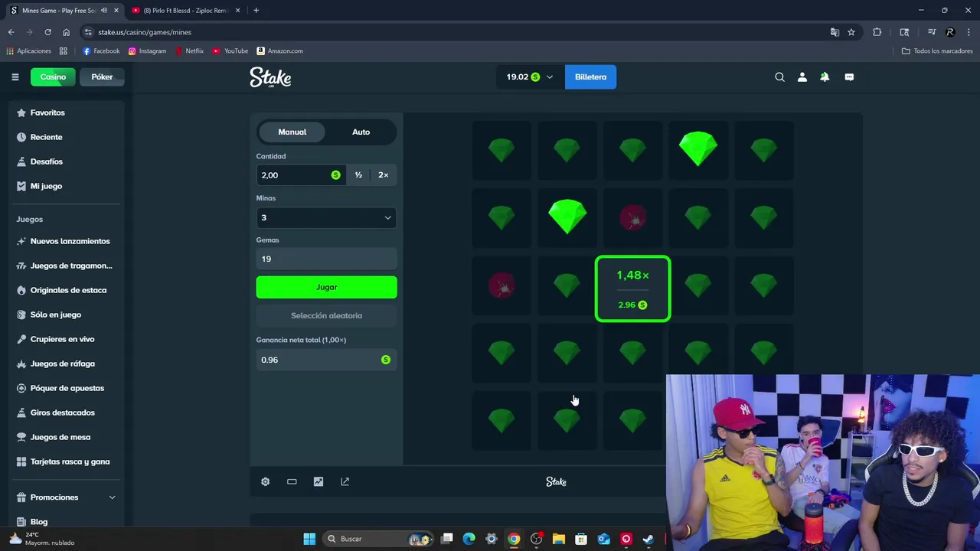The height and width of the screenshot is (551, 980).
Task: Open Mi juego in the sidebar
Action: 67,186
